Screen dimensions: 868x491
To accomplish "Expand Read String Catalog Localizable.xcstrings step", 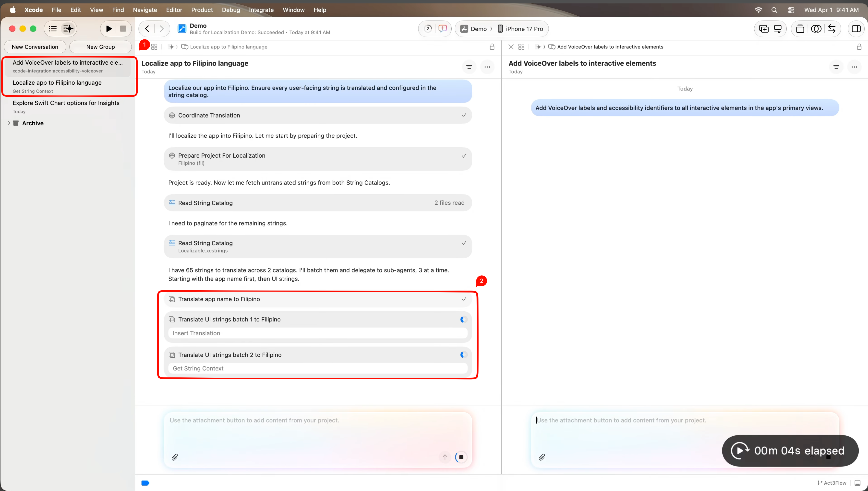I will [x=318, y=246].
